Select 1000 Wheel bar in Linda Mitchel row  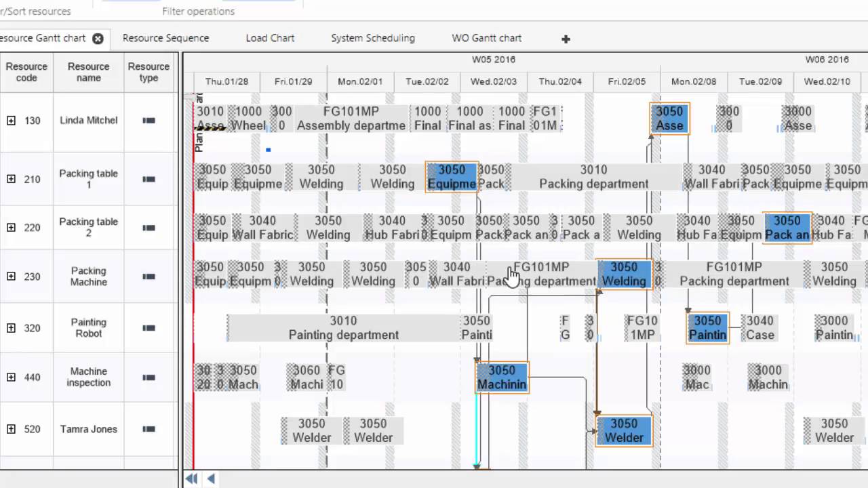248,119
